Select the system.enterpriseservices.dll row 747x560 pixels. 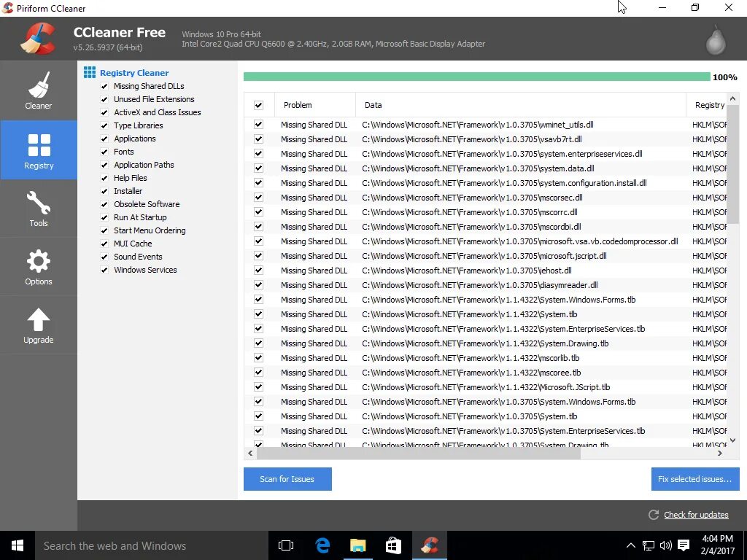485,154
